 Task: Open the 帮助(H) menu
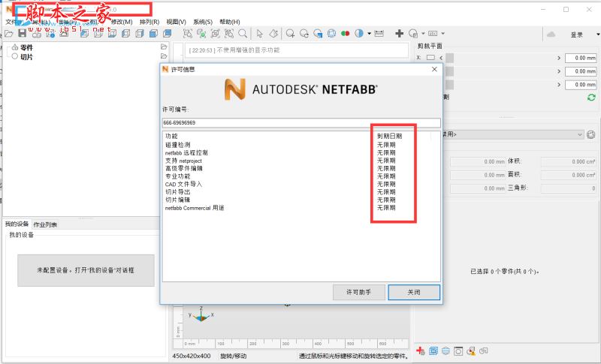click(230, 22)
